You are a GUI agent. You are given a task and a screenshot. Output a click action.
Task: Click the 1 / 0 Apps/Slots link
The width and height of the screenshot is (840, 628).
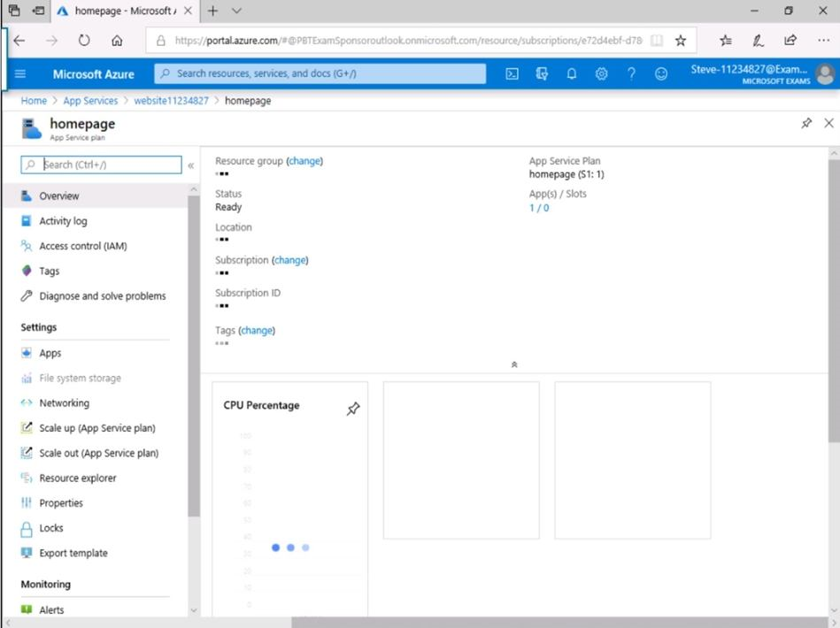(538, 208)
